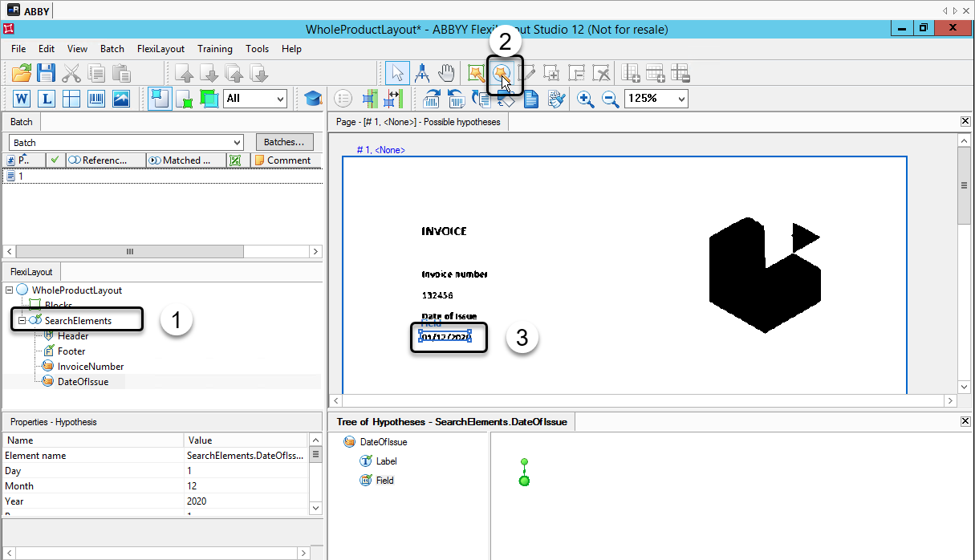Select the compass measuring tool
975x560 pixels.
422,74
